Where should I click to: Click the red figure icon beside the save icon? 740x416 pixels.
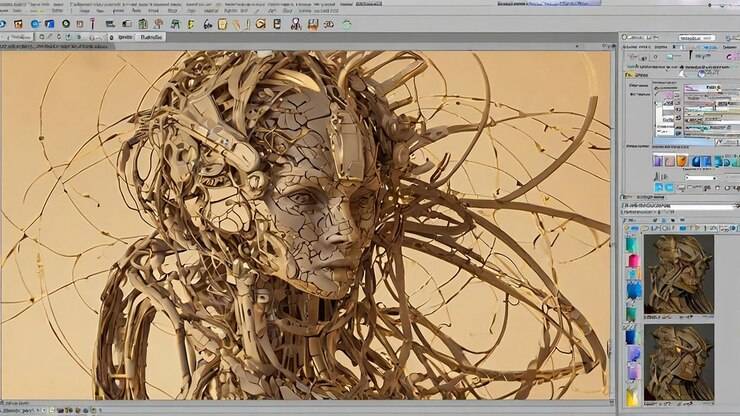pos(297,23)
